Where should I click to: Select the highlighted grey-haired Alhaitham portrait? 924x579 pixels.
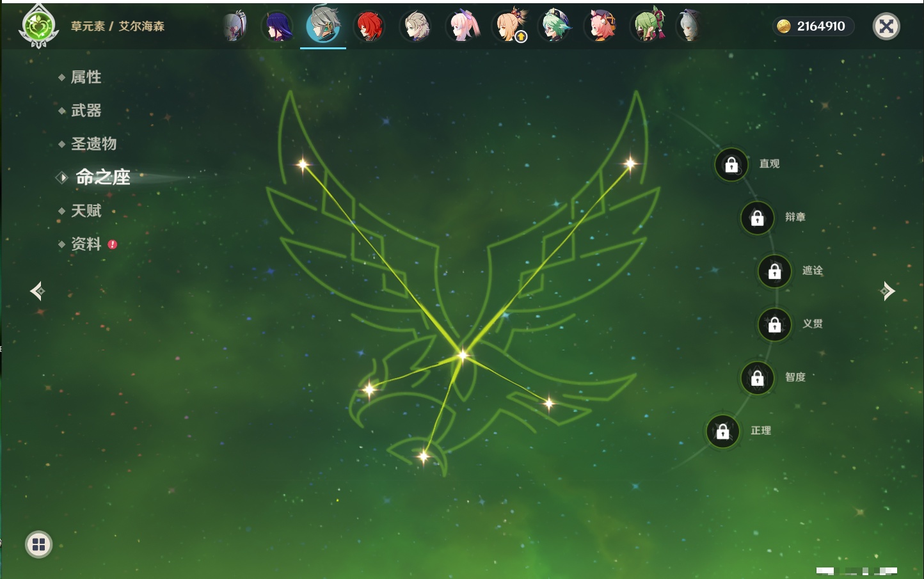323,26
